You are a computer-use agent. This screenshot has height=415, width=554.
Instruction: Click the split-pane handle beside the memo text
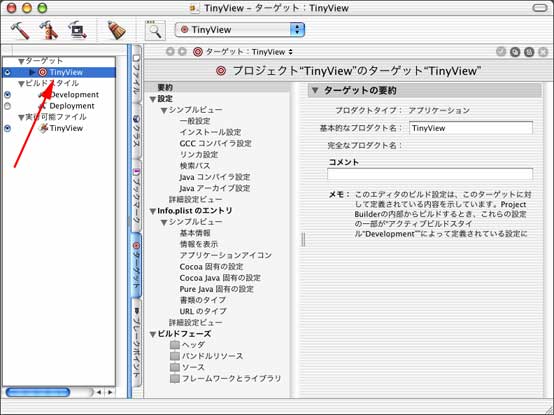pos(303,239)
